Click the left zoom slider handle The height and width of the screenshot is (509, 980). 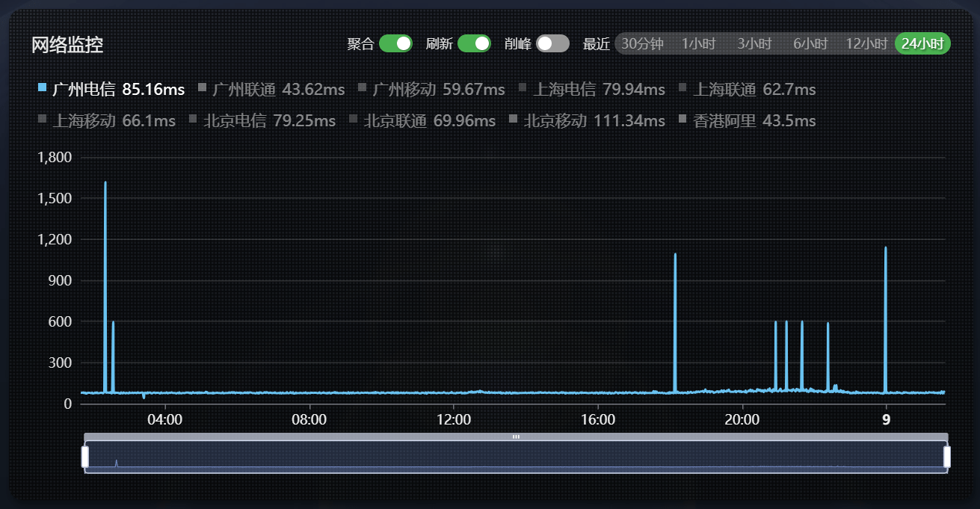tap(86, 457)
